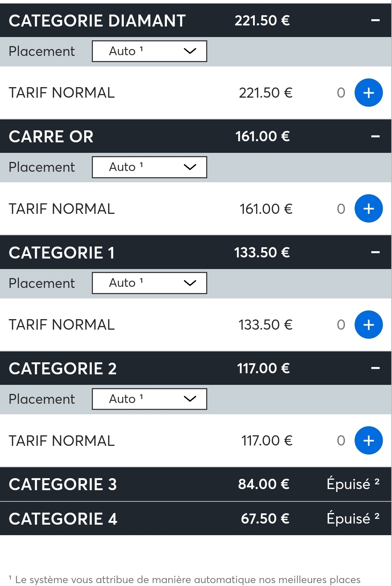392x586 pixels.
Task: Click the Categorie Diamant header title
Action: 97,21
